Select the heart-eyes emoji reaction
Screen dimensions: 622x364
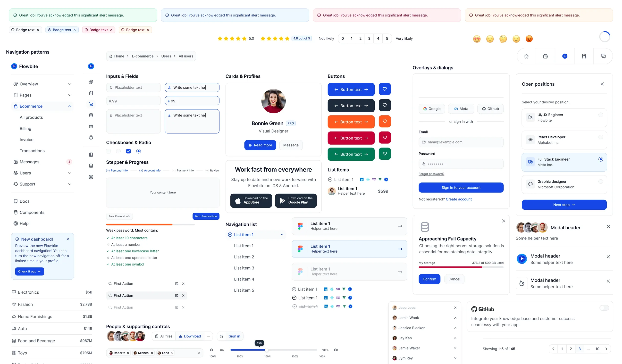477,39
